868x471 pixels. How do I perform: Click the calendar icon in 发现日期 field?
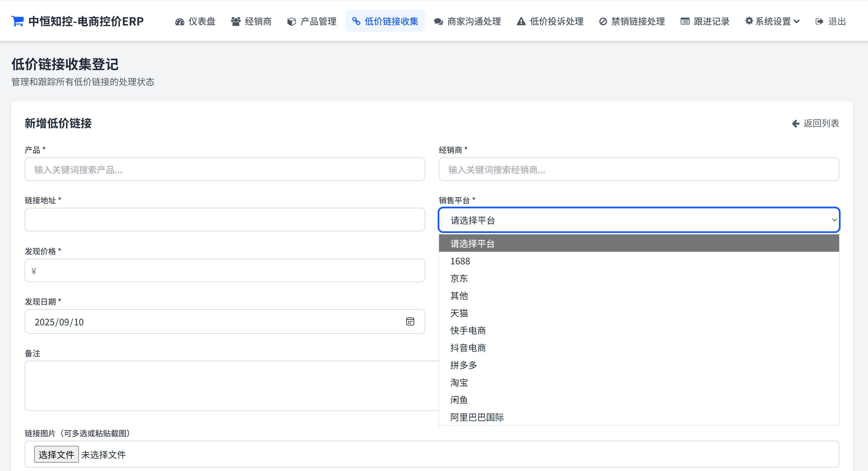(x=410, y=321)
